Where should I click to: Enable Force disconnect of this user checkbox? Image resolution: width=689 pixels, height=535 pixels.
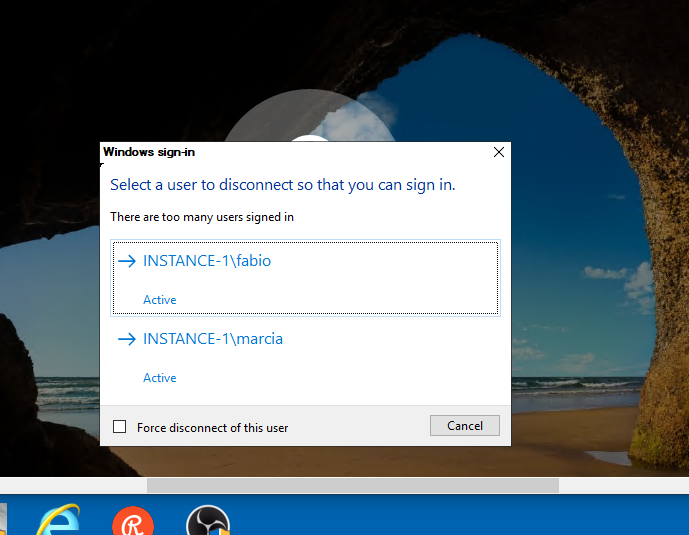point(120,427)
